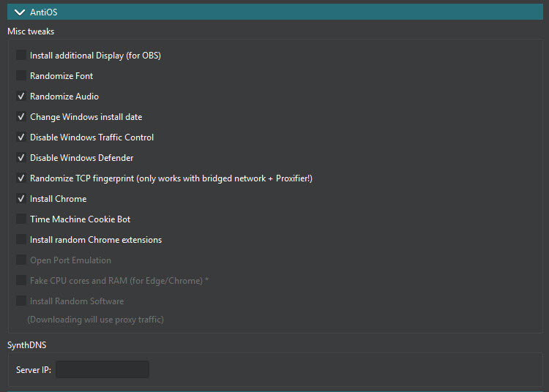Focus the SynthDNS Server IP field
The width and height of the screenshot is (549, 392).
102,370
